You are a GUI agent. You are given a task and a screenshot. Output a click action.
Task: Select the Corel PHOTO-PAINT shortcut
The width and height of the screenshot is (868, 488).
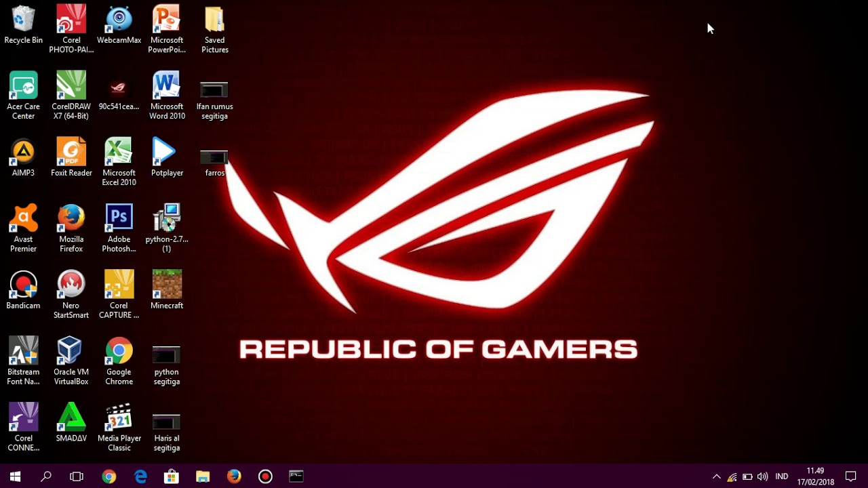click(71, 29)
